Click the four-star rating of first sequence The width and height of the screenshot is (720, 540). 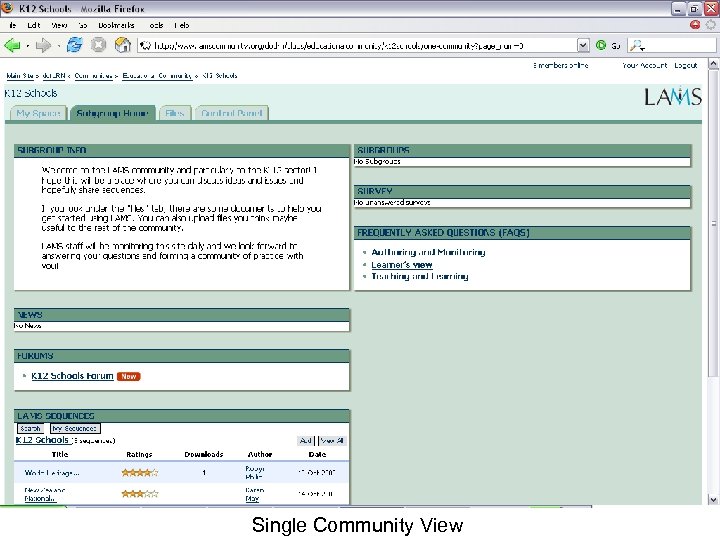(x=140, y=472)
